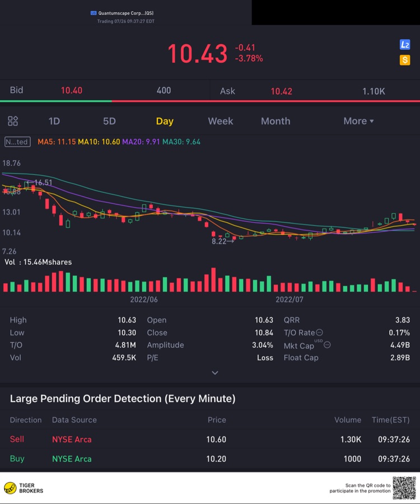Viewport: 420px width, 504px height.
Task: Select the Month chart tab
Action: [276, 121]
